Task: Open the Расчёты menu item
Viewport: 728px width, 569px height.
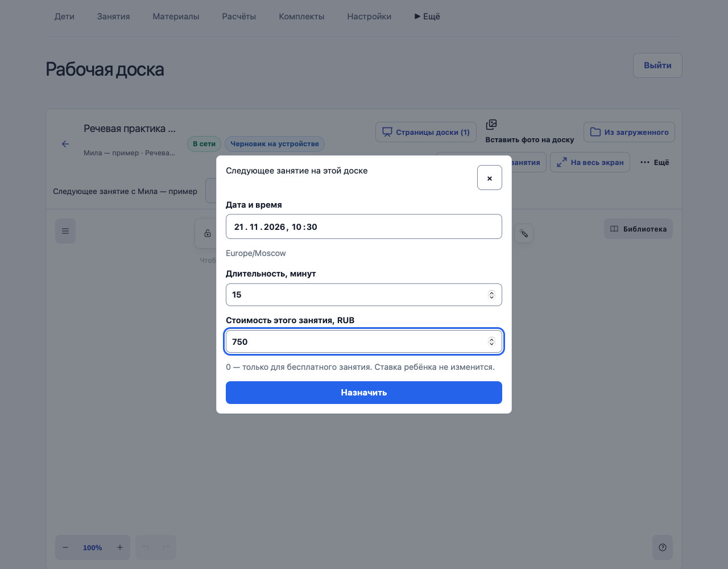Action: 239,17
